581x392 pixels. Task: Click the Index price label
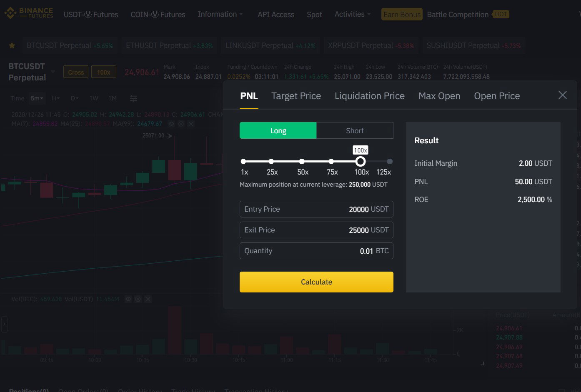(202, 67)
